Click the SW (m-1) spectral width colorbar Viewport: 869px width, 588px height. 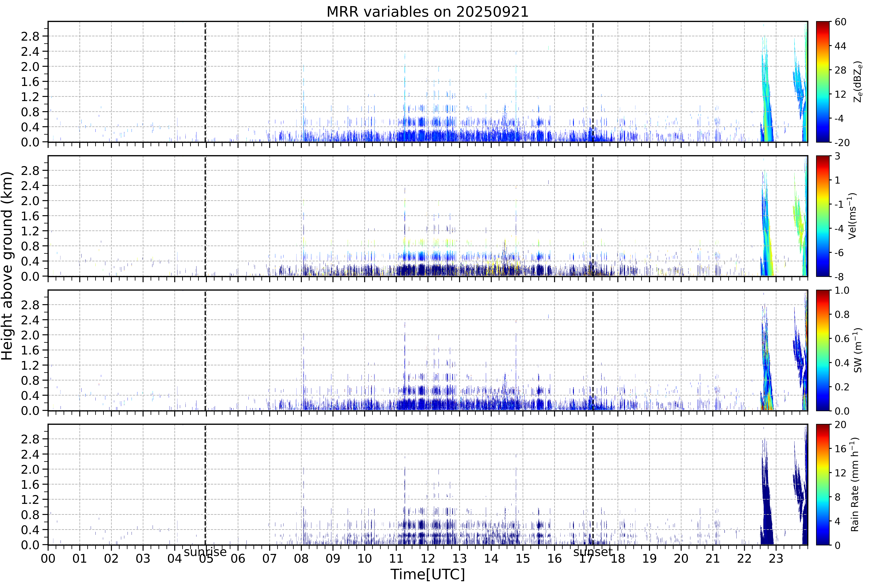click(x=823, y=350)
